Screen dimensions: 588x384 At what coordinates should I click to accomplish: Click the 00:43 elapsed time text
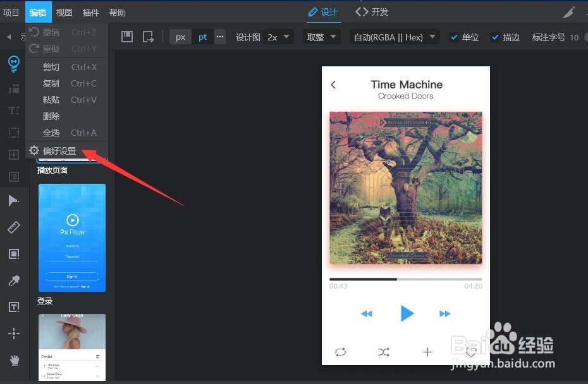click(338, 286)
